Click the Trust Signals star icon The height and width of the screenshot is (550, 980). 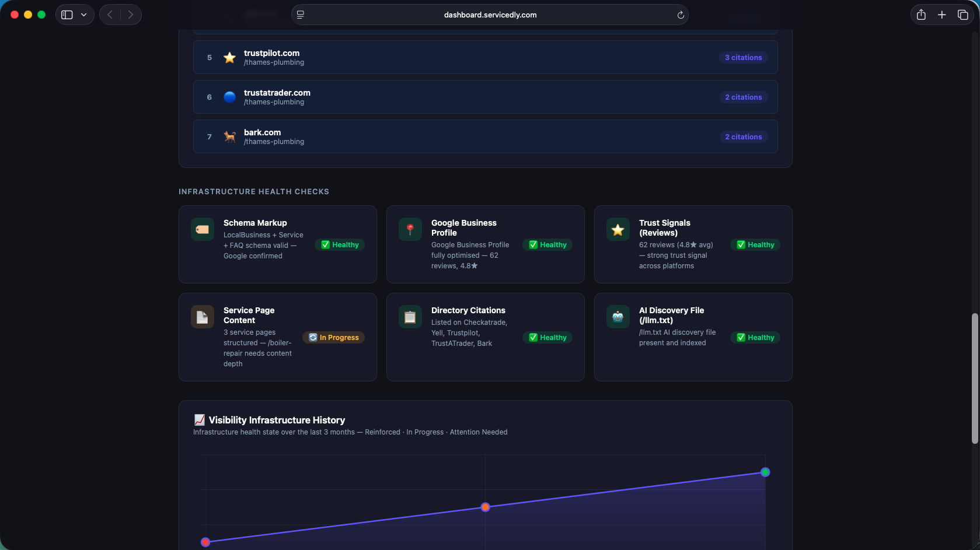coord(618,230)
